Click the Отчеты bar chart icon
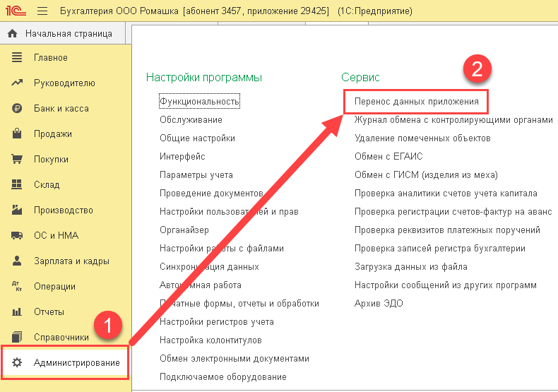The image size is (558, 392). (17, 312)
